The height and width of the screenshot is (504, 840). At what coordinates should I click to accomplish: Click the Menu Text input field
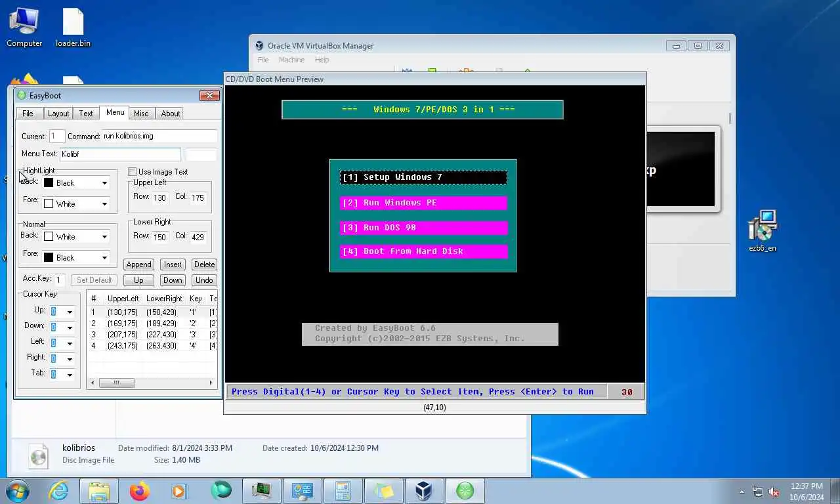tap(121, 154)
